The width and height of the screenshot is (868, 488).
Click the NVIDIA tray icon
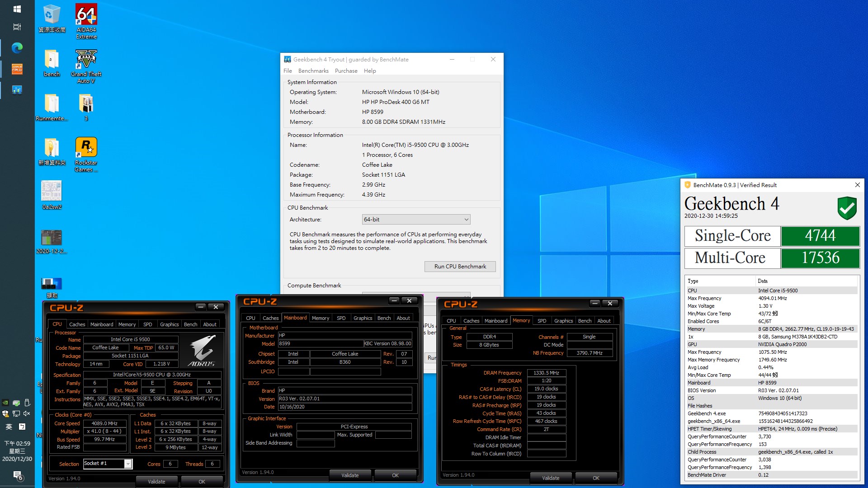coord(5,403)
